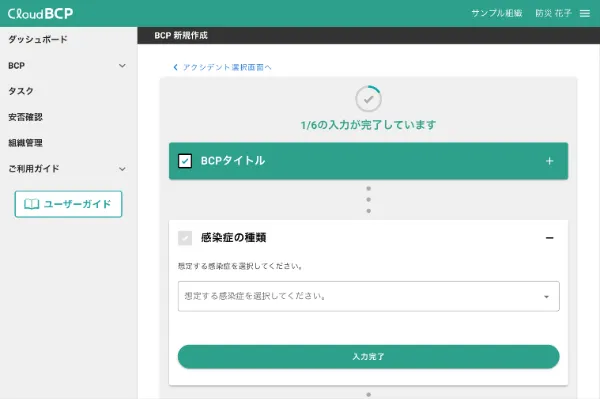Click the dropdown arrow in infection selector
The height and width of the screenshot is (399, 600).
546,297
